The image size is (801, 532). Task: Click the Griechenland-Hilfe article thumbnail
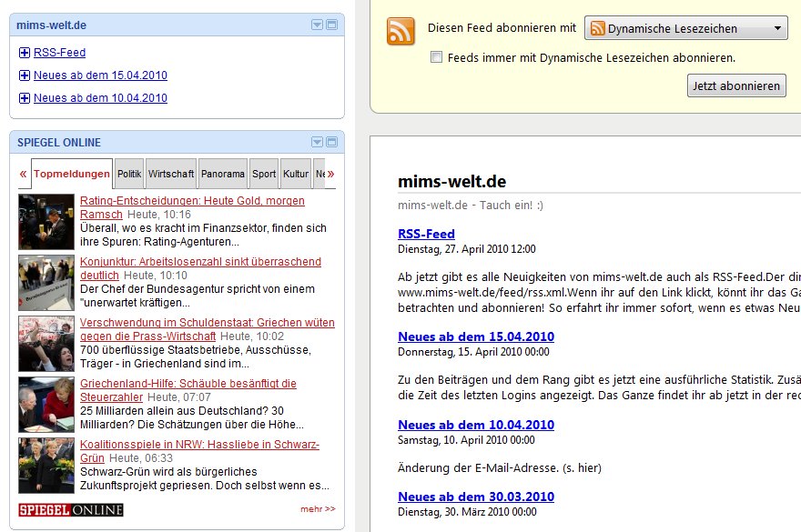46,405
